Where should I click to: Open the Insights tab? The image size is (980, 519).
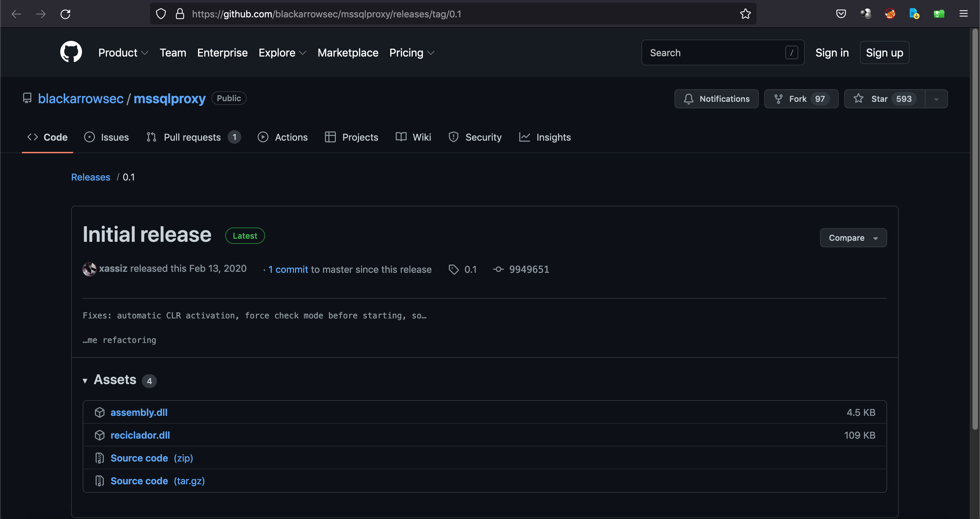[x=545, y=137]
